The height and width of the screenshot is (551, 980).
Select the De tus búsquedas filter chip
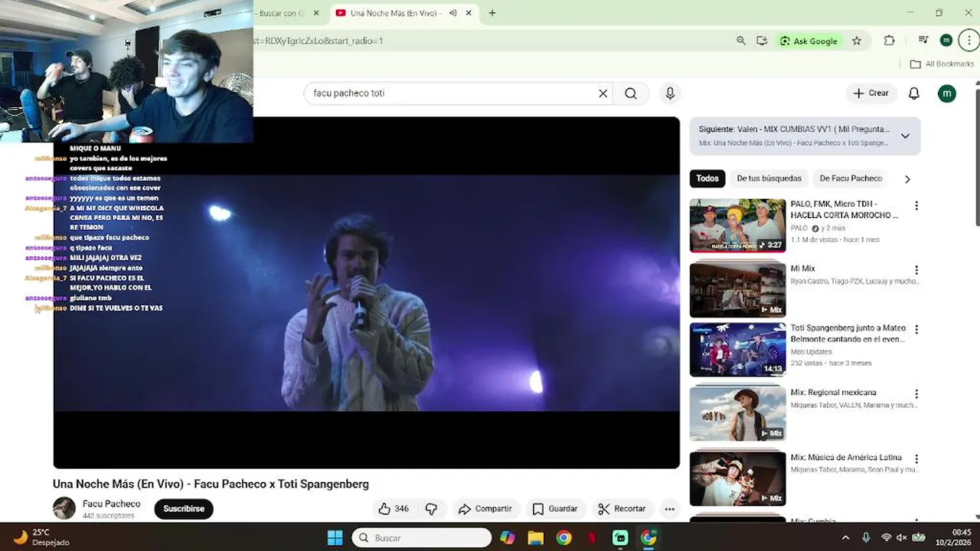pyautogui.click(x=769, y=178)
